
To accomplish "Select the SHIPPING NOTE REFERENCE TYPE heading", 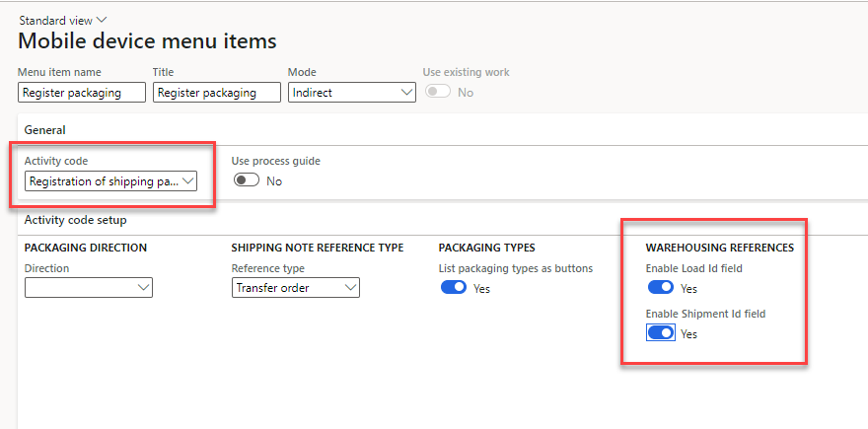I will click(x=317, y=248).
